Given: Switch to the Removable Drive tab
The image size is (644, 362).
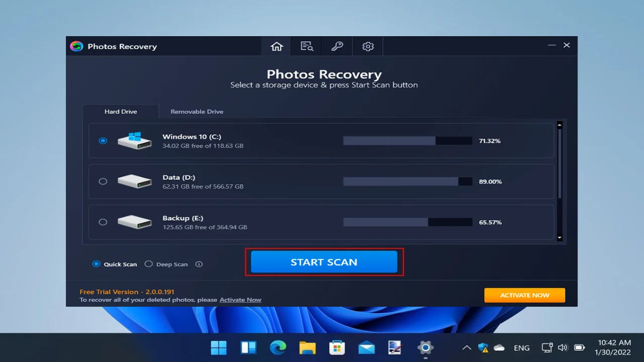Looking at the screenshot, I should [x=197, y=112].
